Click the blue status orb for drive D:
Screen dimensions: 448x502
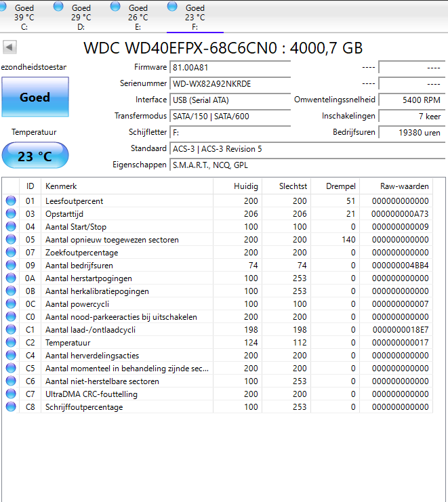click(x=58, y=7)
